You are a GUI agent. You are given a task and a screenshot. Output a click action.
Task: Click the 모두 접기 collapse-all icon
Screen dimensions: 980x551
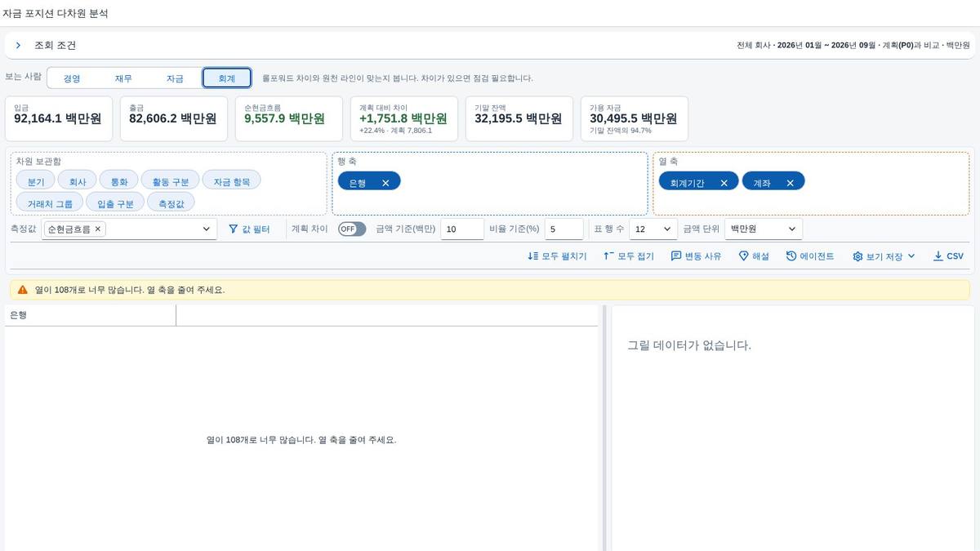608,256
